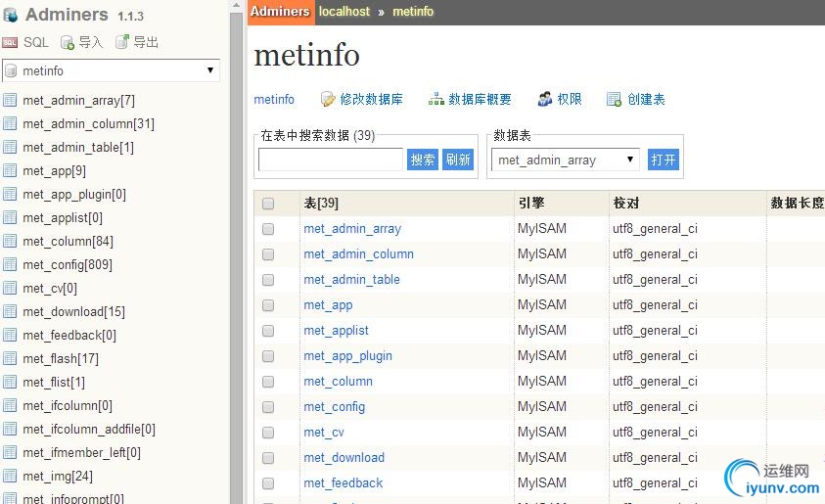Click table icon beside met_cv[0]

[x=10, y=288]
